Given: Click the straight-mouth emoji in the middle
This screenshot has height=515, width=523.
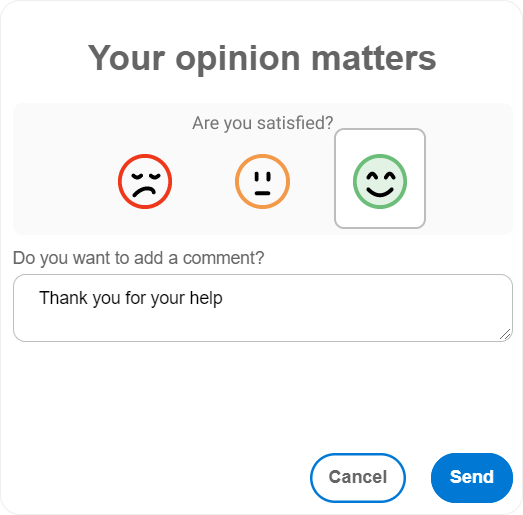Looking at the screenshot, I should 263,181.
